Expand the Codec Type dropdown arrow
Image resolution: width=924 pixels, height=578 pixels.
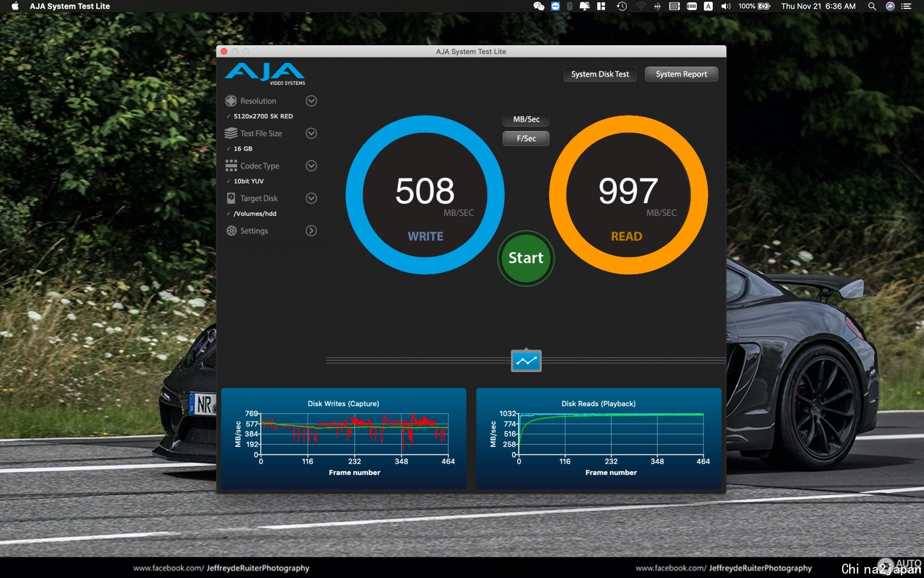[311, 166]
